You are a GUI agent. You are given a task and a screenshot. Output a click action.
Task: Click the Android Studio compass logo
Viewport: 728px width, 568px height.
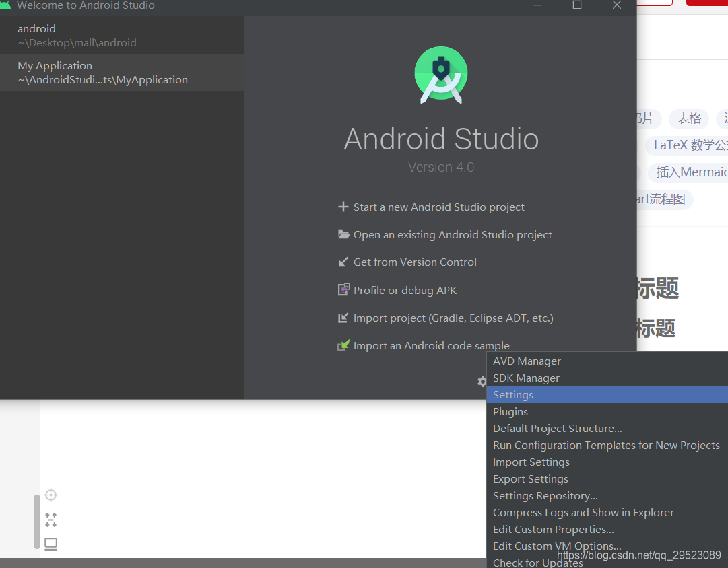pyautogui.click(x=441, y=75)
